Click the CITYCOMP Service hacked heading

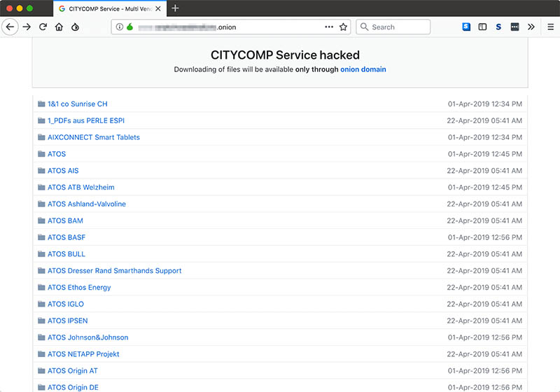tap(285, 55)
